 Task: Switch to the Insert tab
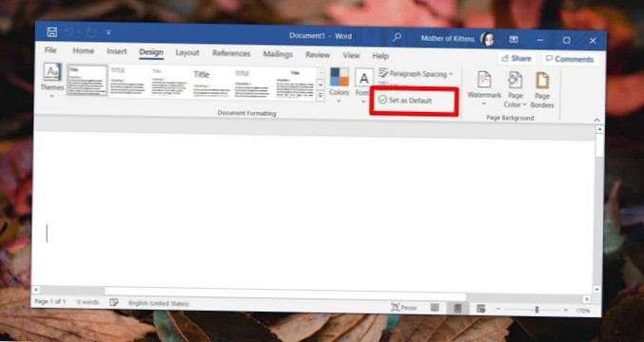point(117,51)
